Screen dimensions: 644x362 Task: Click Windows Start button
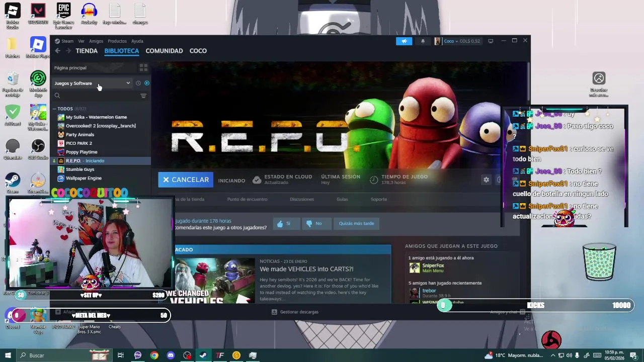pyautogui.click(x=8, y=355)
